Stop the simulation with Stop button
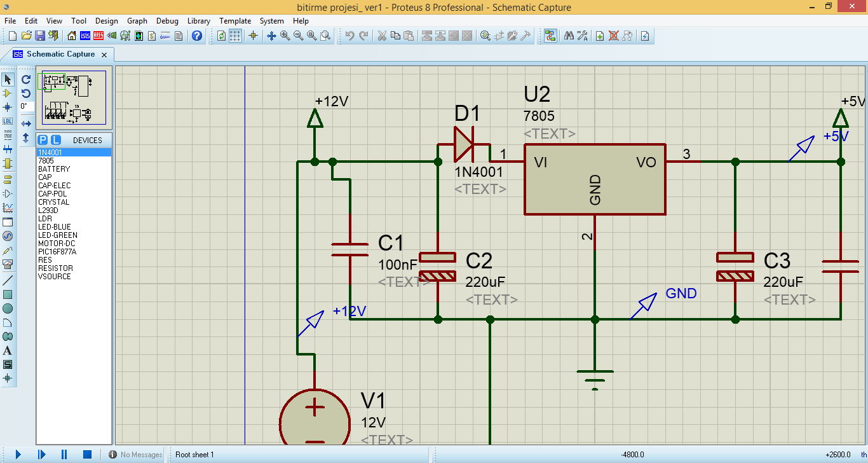Screen dimensions: 868x463 (88, 455)
